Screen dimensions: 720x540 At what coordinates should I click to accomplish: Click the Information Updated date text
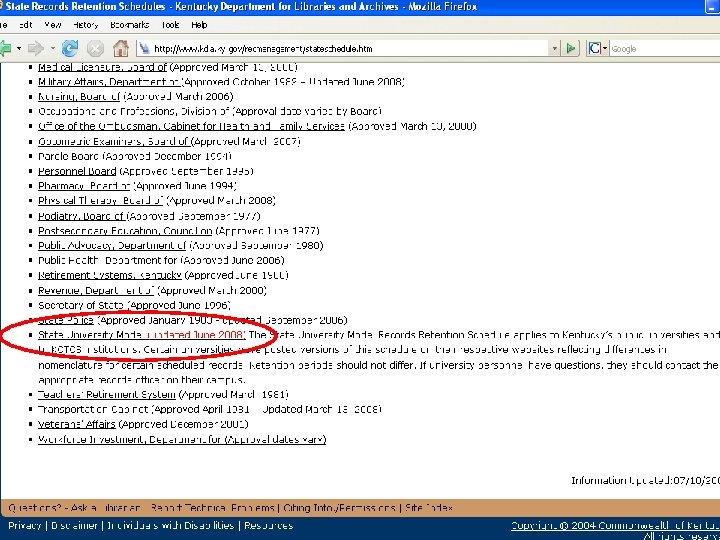coord(645,480)
